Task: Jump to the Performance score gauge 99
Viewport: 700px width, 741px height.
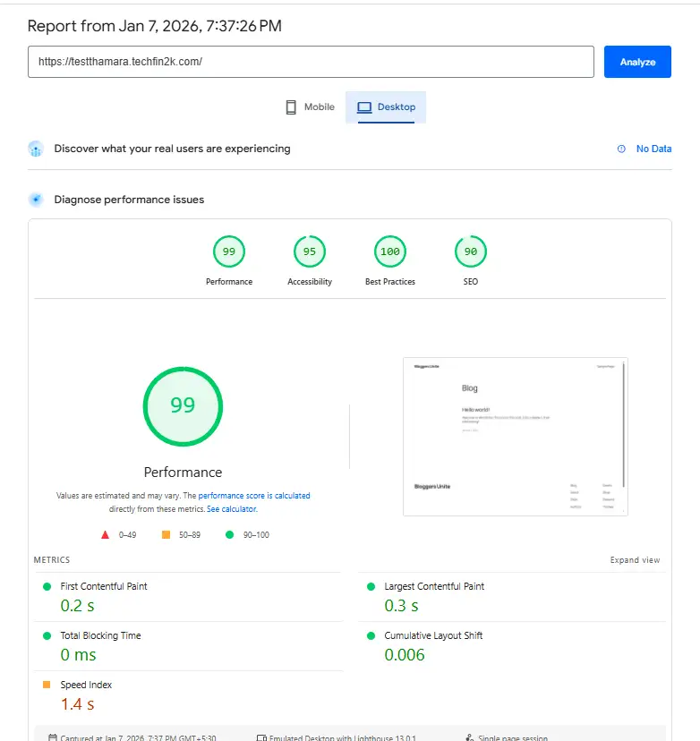Action: tap(229, 251)
